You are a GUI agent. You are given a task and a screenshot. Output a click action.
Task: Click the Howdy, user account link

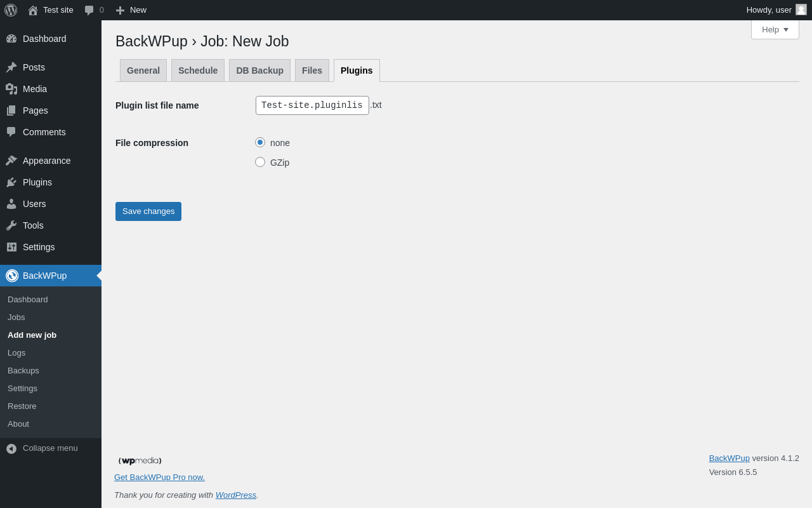(776, 10)
